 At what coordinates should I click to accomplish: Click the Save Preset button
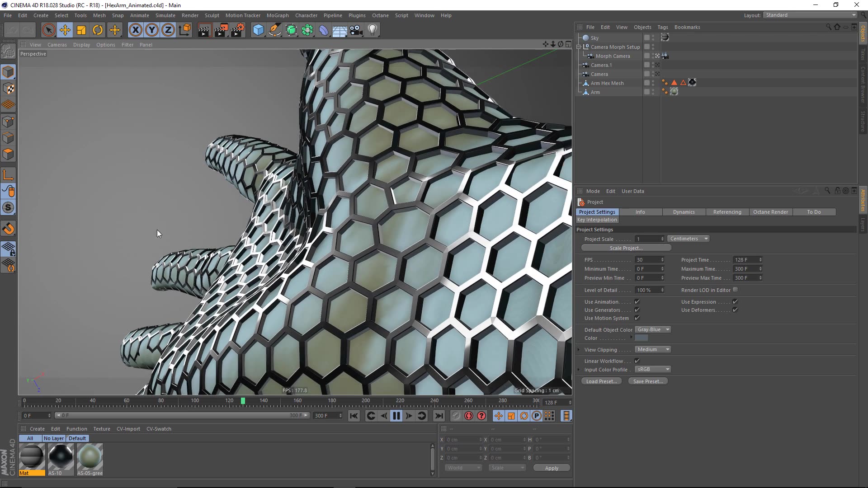(648, 381)
